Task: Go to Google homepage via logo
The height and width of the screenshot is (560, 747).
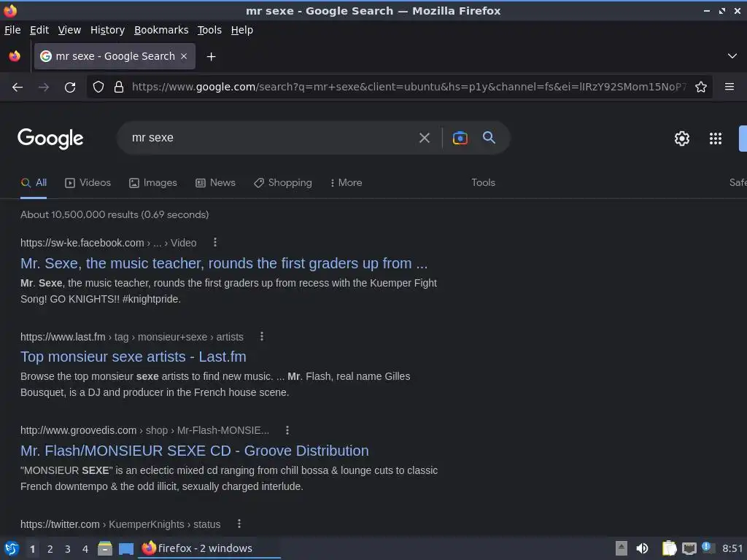Action: click(50, 139)
